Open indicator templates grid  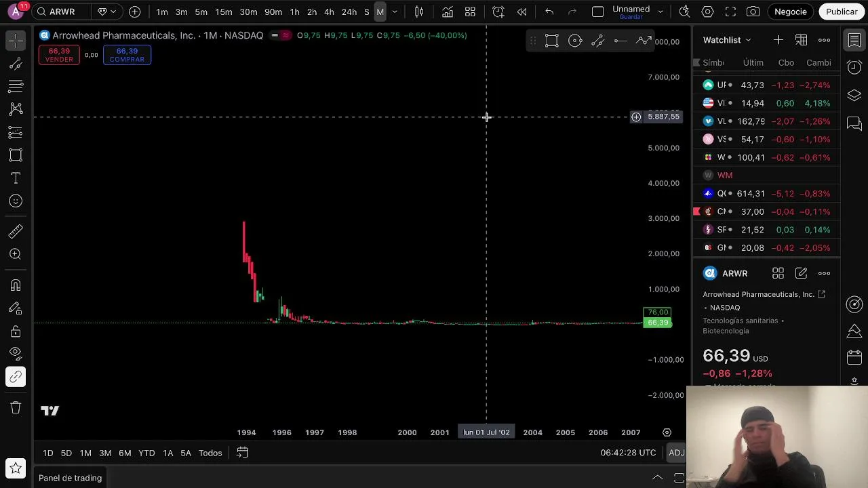[x=470, y=12]
